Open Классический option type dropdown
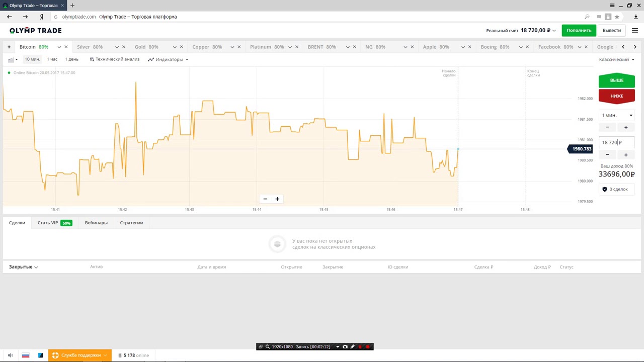644x362 pixels. click(616, 59)
